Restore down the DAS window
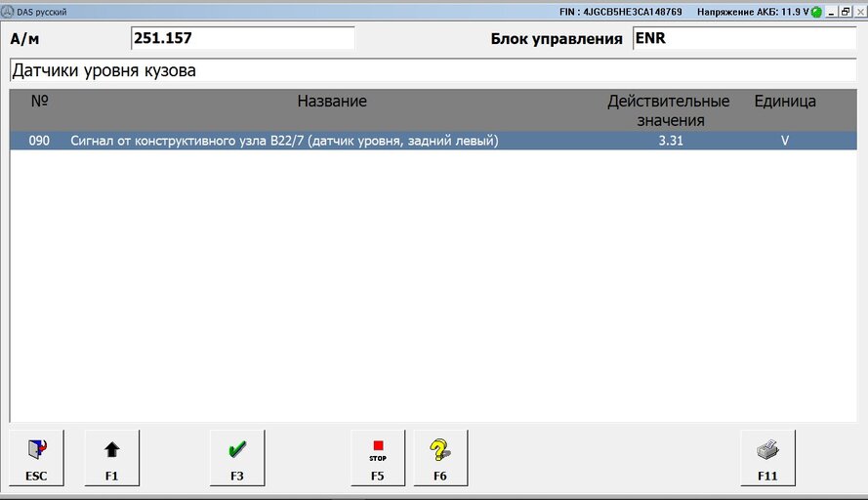868x500 pixels. pyautogui.click(x=846, y=12)
